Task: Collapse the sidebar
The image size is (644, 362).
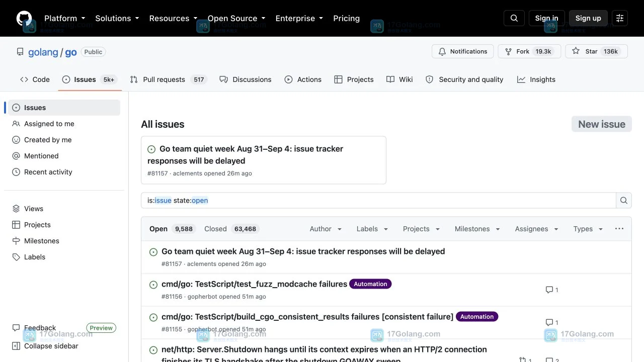Action: coord(45,346)
